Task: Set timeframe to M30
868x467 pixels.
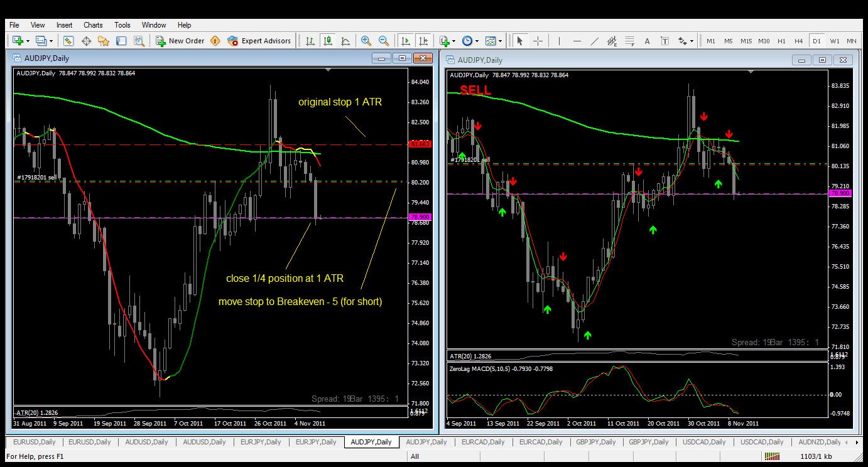Action: click(764, 41)
